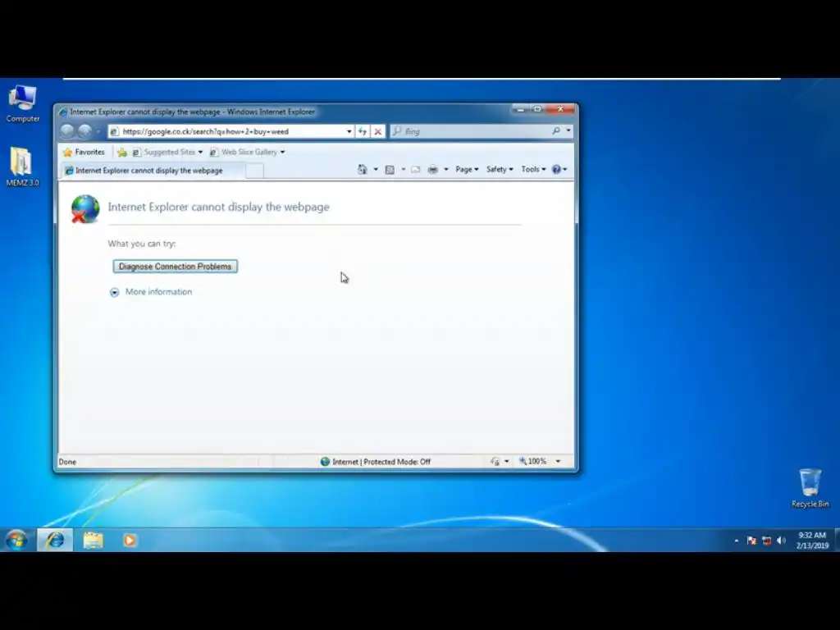This screenshot has height=630, width=840.
Task: Open Windows Explorer from the taskbar
Action: tap(93, 540)
